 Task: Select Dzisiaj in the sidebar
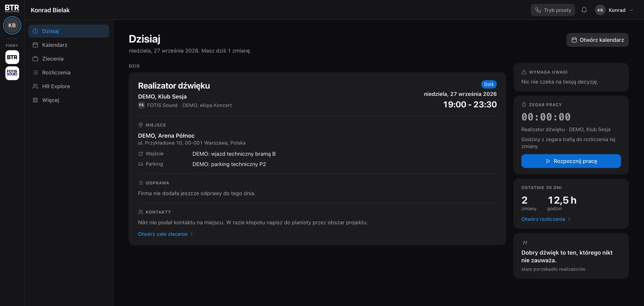coord(69,31)
